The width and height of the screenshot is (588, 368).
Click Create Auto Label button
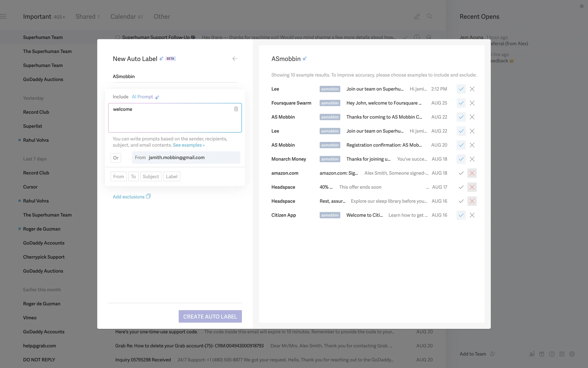click(210, 316)
